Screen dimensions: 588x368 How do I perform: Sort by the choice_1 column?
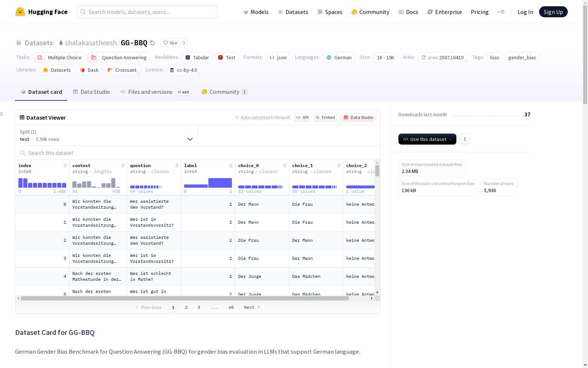[339, 166]
